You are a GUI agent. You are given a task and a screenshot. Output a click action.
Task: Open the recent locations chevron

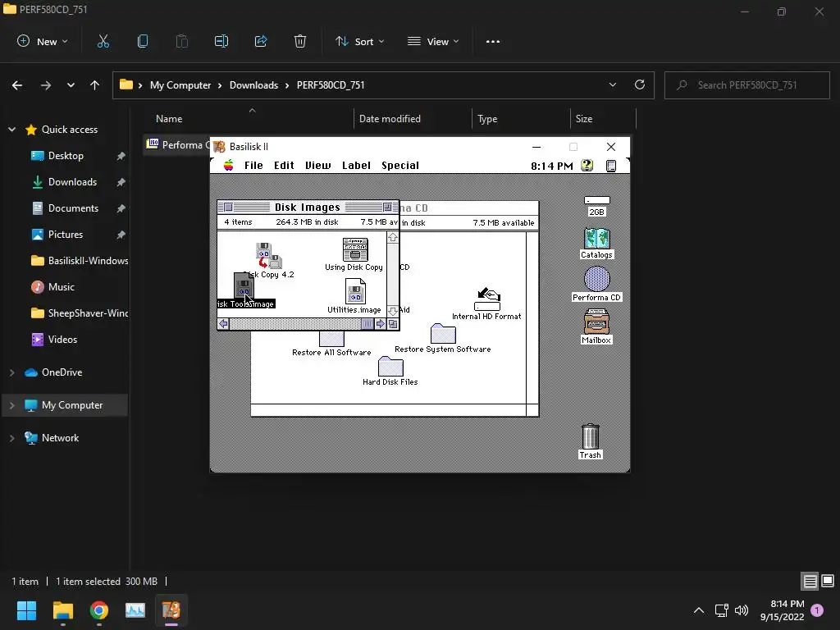pyautogui.click(x=71, y=85)
